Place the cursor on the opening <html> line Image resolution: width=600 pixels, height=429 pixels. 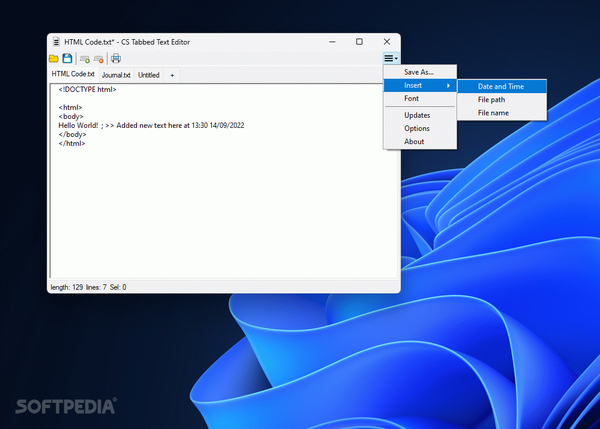(x=70, y=108)
